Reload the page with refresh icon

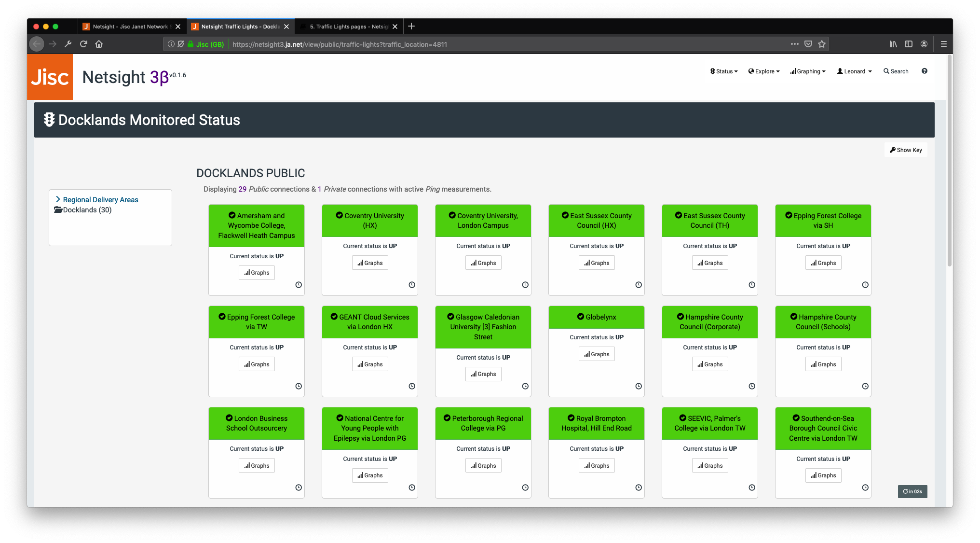[x=83, y=44]
